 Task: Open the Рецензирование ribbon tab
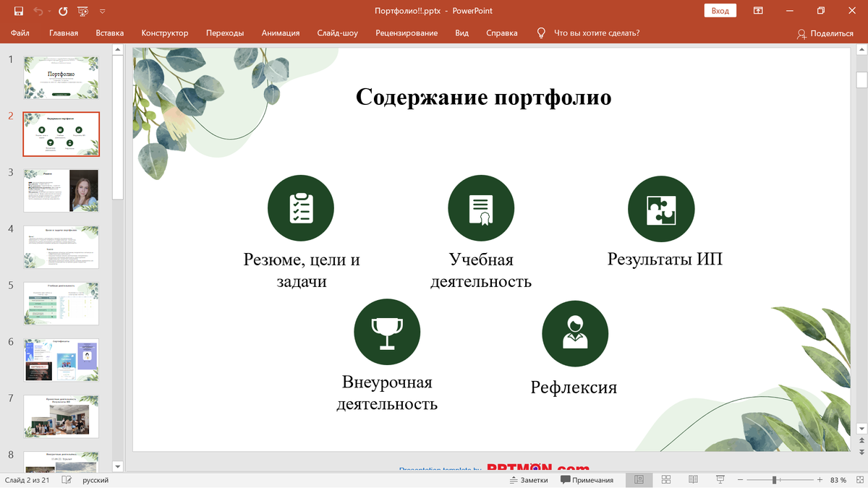[x=407, y=33]
